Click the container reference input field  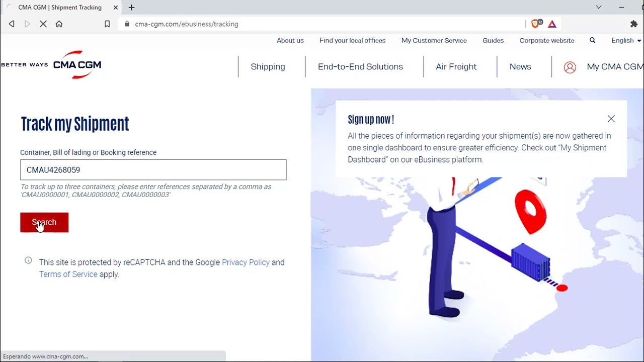[x=153, y=170]
